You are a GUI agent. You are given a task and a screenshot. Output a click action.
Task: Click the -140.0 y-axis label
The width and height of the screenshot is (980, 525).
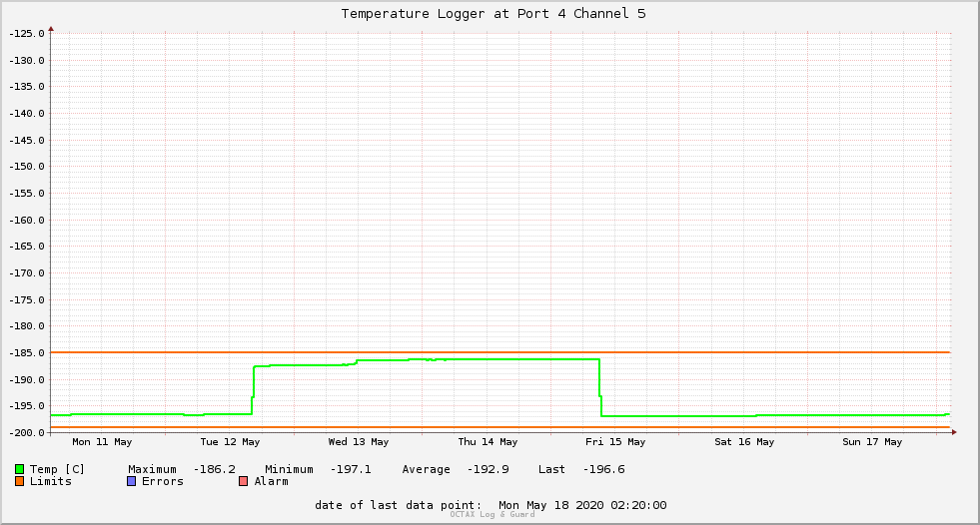pos(27,114)
